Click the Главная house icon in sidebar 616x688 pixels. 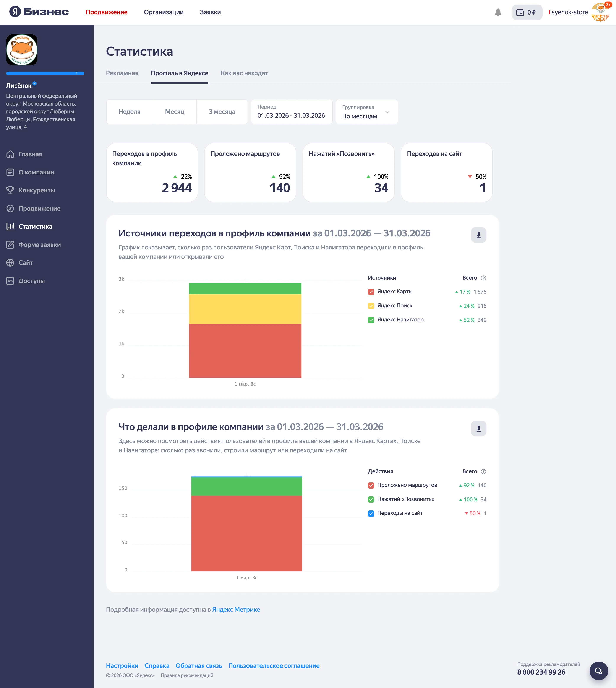click(10, 154)
